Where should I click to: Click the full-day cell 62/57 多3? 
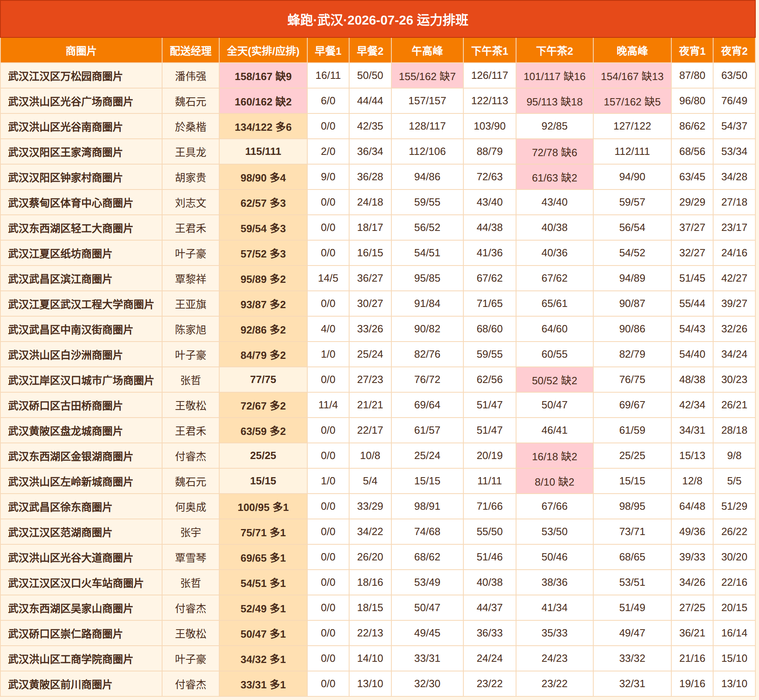click(x=263, y=203)
